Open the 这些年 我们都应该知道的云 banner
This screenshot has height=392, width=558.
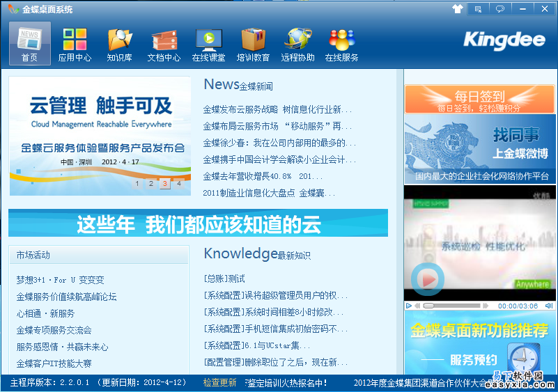[198, 224]
